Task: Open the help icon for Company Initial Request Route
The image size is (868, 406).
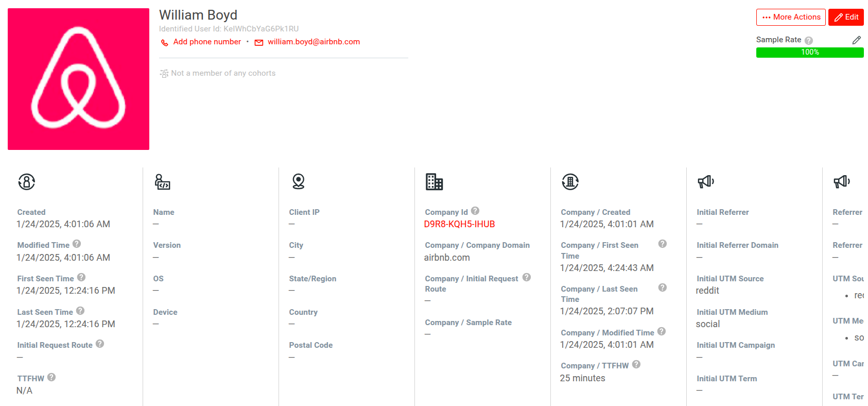Action: click(x=527, y=277)
